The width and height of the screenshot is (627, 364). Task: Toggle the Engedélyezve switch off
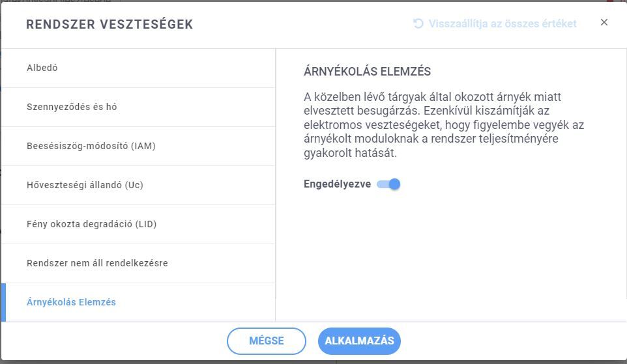point(388,184)
